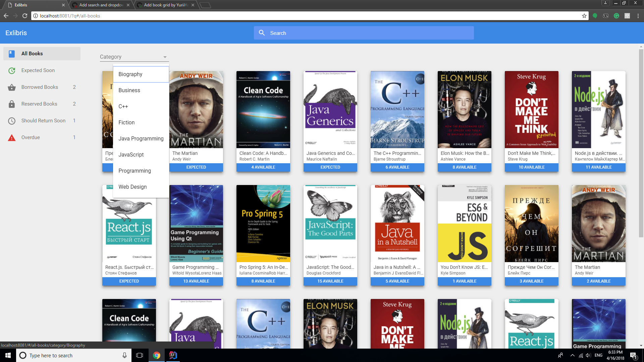Open the Windows notification center icon

point(633,355)
